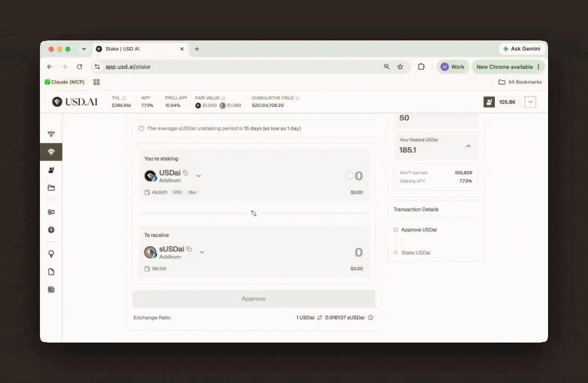Click the 10.94% projected APY value
This screenshot has height=383, width=588.
tap(173, 105)
